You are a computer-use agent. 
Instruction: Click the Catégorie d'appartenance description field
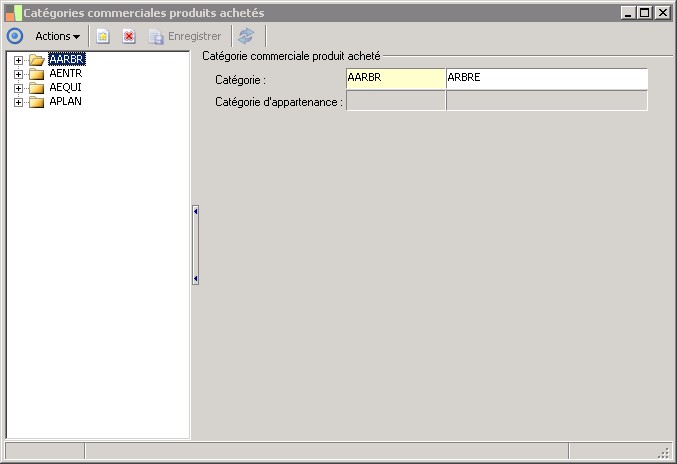pos(547,101)
